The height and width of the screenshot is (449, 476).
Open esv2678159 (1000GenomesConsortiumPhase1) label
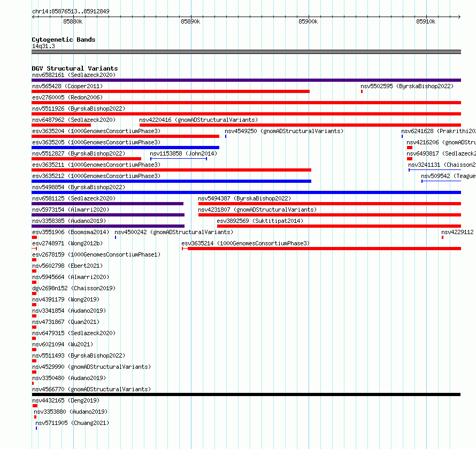[x=96, y=254]
